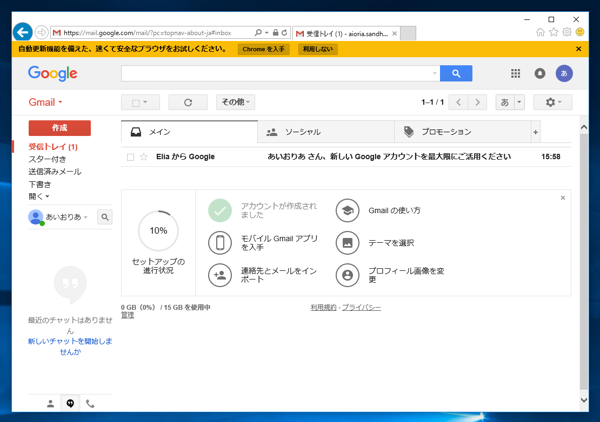This screenshot has width=600, height=422.
Task: Switch to the メイン tab
Action: click(x=189, y=132)
